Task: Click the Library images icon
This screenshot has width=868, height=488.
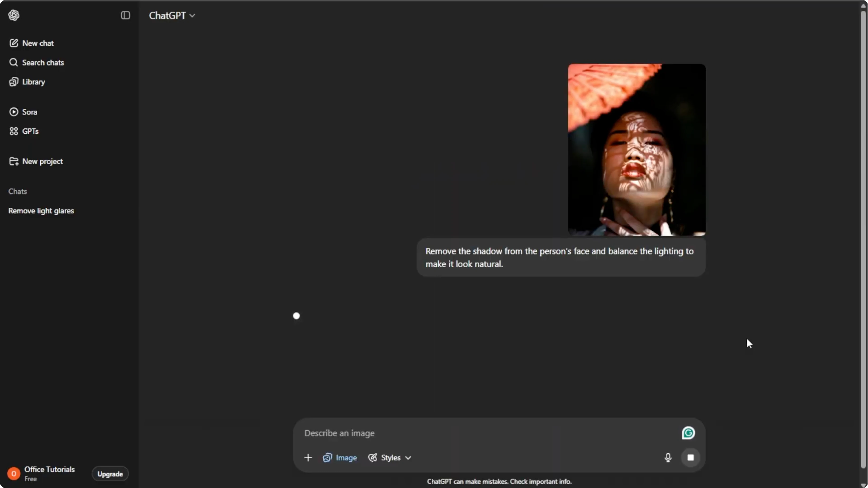Action: (x=13, y=82)
